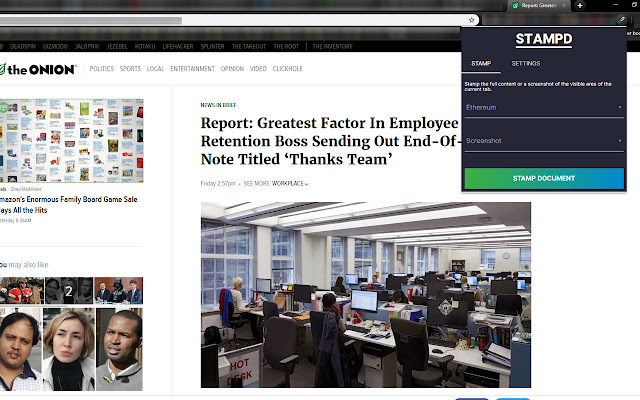Screen dimensions: 640x400
Task: Switch to the SETTINGS tab in Stampd
Action: click(526, 63)
